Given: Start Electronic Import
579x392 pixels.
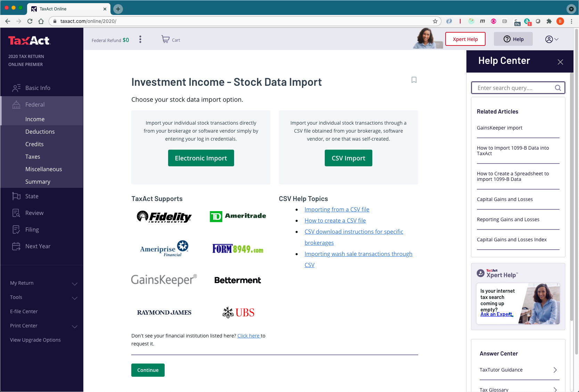Looking at the screenshot, I should [x=201, y=158].
